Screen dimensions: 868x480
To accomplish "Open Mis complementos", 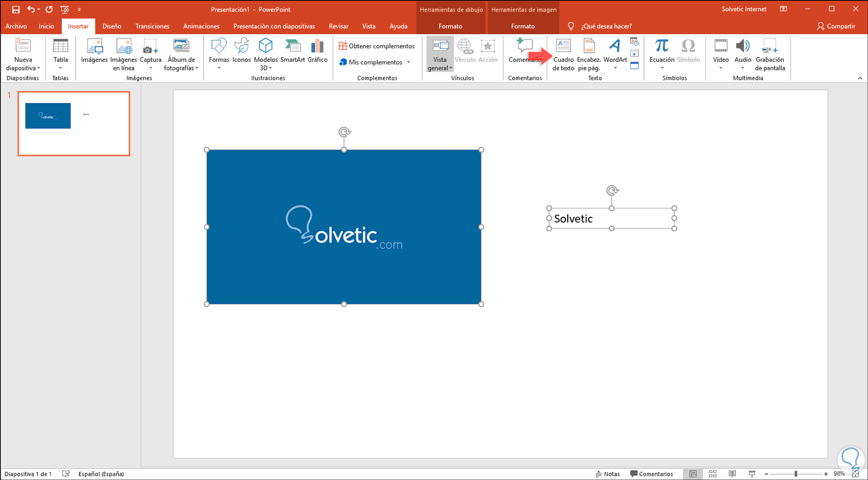I will (370, 62).
